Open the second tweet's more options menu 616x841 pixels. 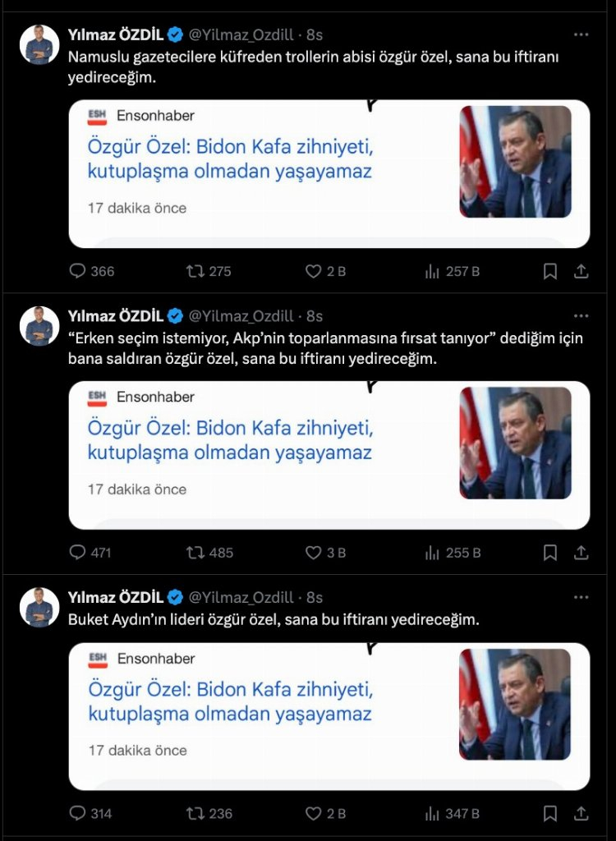581,316
